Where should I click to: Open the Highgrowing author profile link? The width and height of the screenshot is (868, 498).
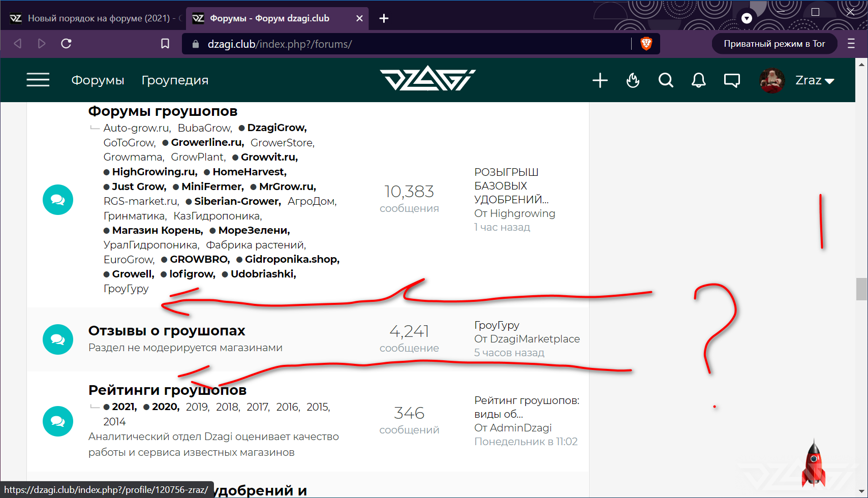click(522, 213)
